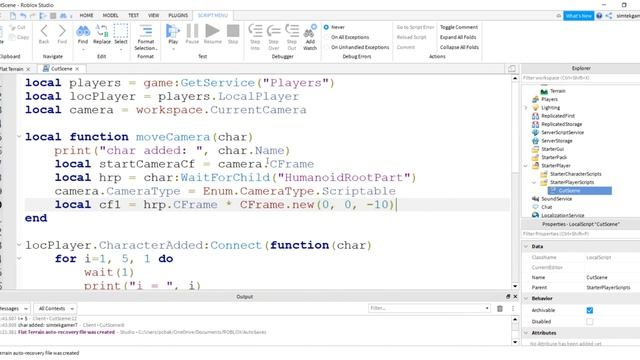The width and height of the screenshot is (640, 360).
Task: Click the Replace icon in Edit group
Action: point(102,31)
